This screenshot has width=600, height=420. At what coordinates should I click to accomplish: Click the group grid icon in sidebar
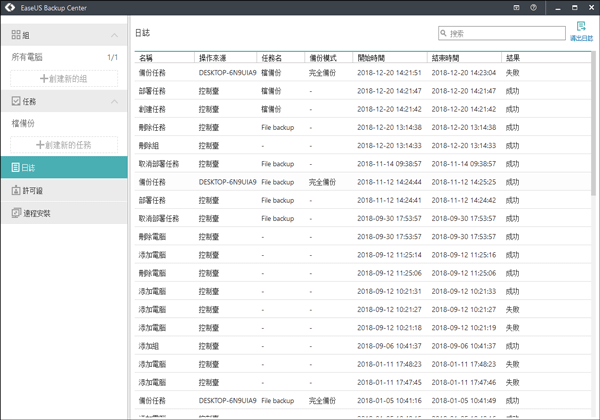(16, 35)
